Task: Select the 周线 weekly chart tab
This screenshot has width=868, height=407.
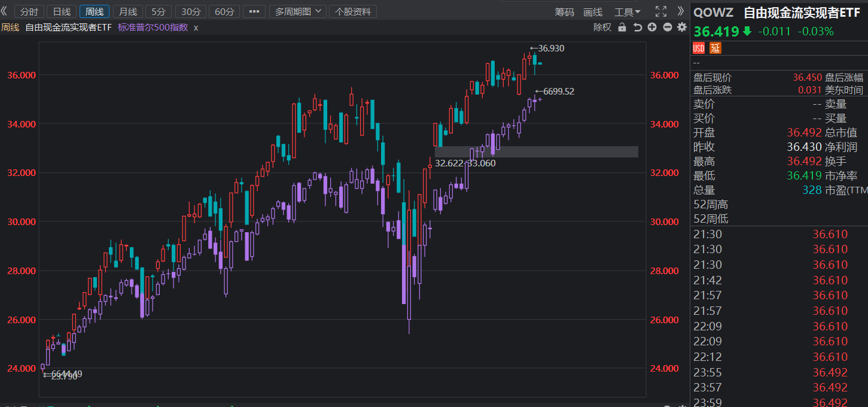Action: tap(95, 11)
